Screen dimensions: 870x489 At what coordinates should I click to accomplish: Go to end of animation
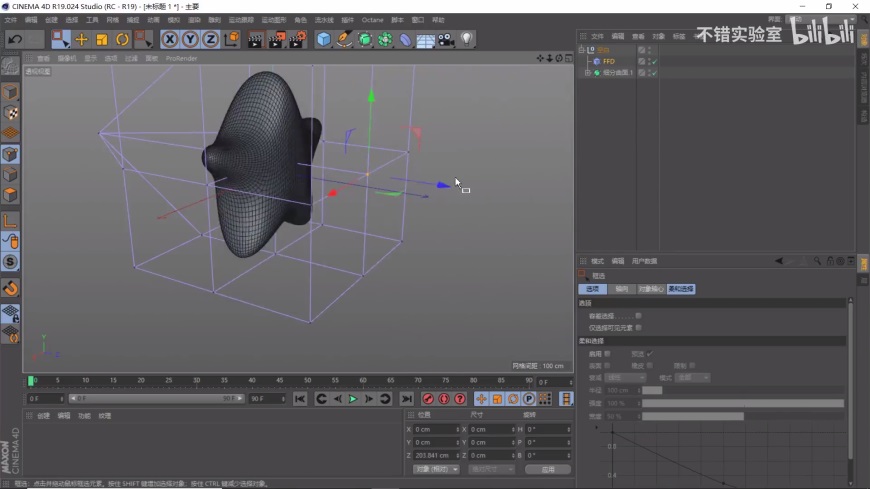click(407, 399)
